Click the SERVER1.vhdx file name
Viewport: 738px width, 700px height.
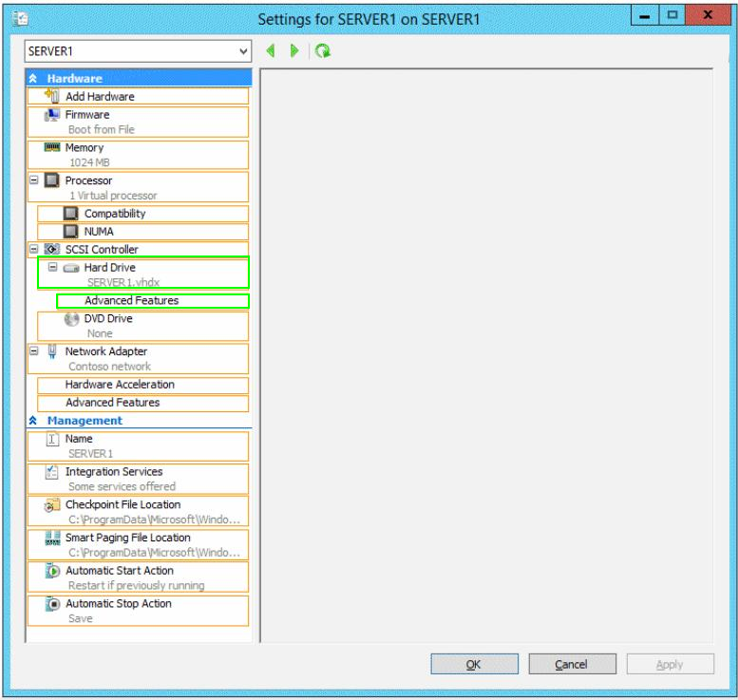pyautogui.click(x=123, y=282)
